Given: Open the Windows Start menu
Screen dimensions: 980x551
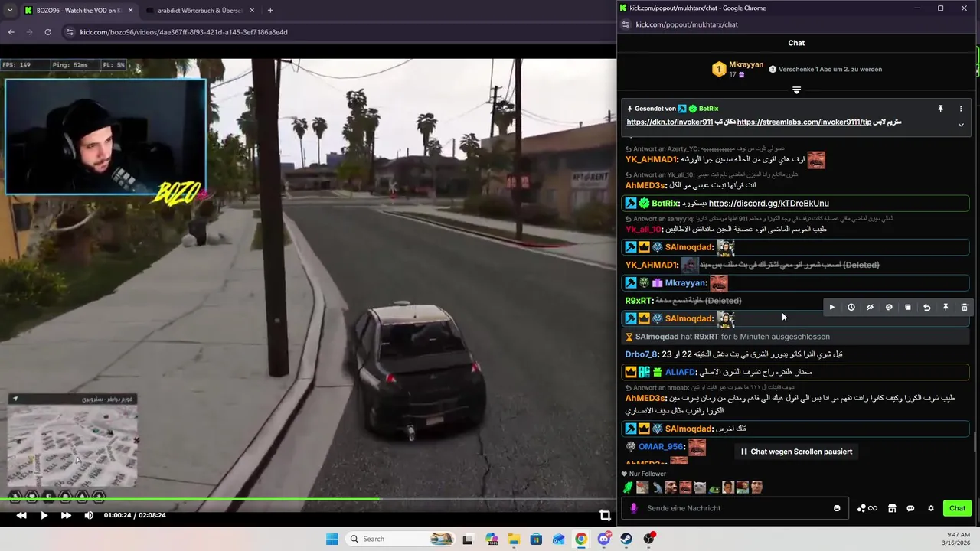Looking at the screenshot, I should 332,539.
